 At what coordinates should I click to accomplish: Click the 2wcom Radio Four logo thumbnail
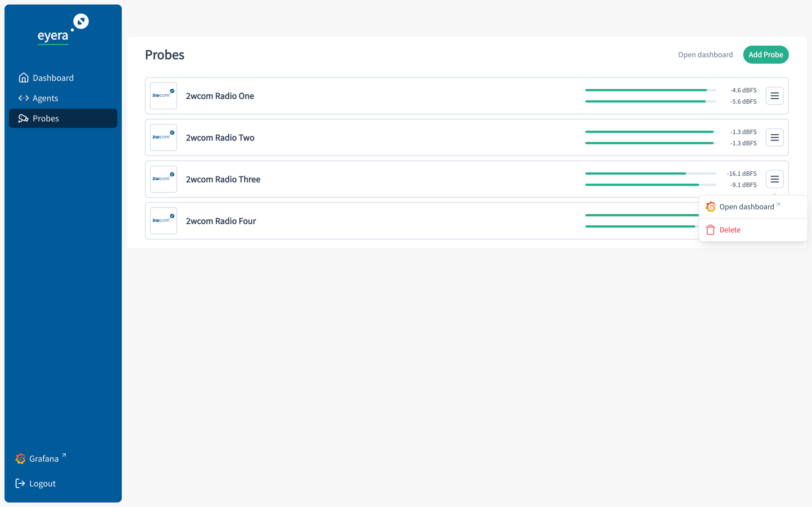(x=163, y=221)
